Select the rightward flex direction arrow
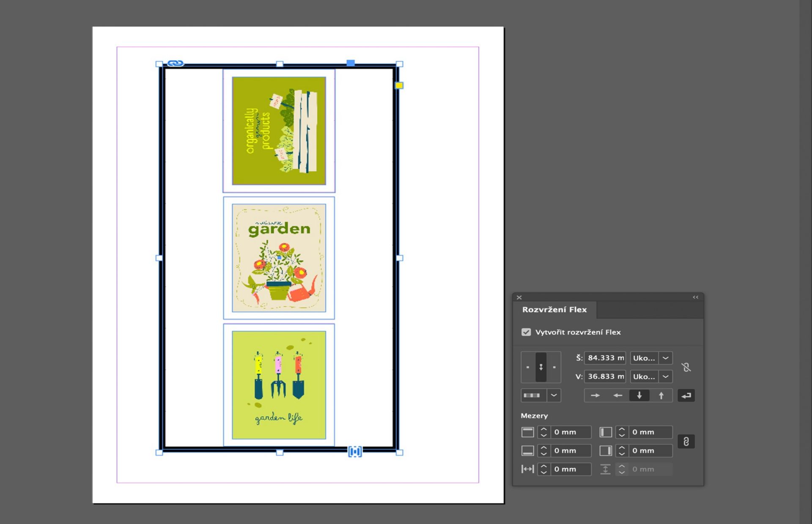Image resolution: width=812 pixels, height=524 pixels. [x=596, y=395]
